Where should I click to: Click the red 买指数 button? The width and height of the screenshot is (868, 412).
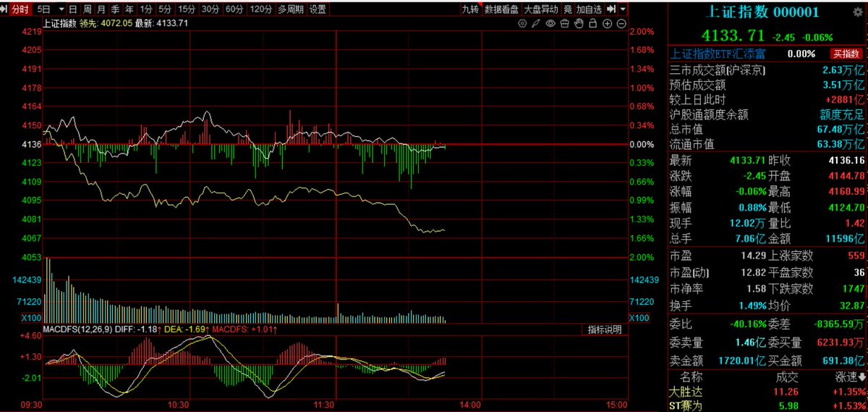click(x=846, y=54)
